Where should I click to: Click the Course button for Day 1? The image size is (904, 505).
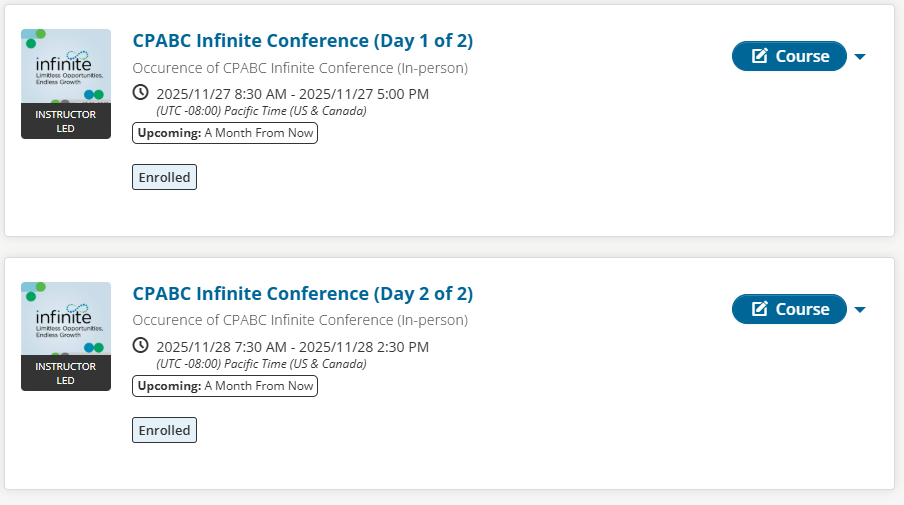click(789, 56)
